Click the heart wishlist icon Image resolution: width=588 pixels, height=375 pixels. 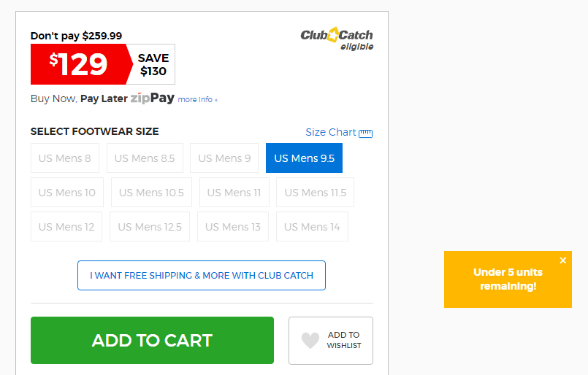310,341
